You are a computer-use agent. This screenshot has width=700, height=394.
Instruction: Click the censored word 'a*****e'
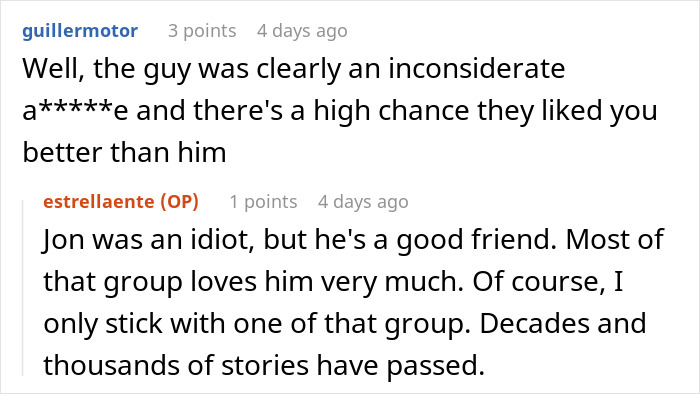pos(75,111)
